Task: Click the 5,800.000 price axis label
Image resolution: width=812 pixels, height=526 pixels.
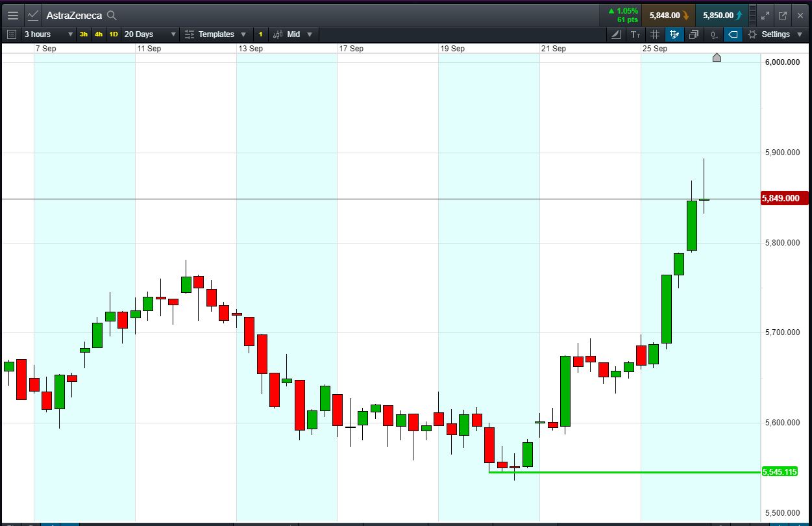Action: (x=782, y=243)
